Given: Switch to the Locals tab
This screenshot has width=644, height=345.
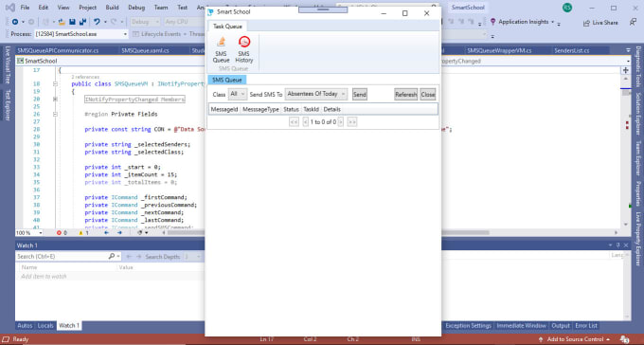Looking at the screenshot, I should pos(45,326).
